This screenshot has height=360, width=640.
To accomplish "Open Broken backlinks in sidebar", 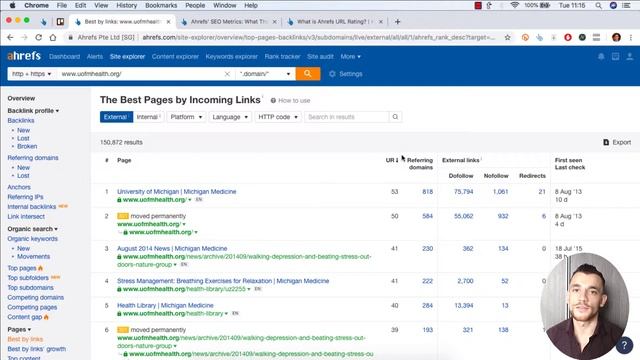I will coord(27,146).
